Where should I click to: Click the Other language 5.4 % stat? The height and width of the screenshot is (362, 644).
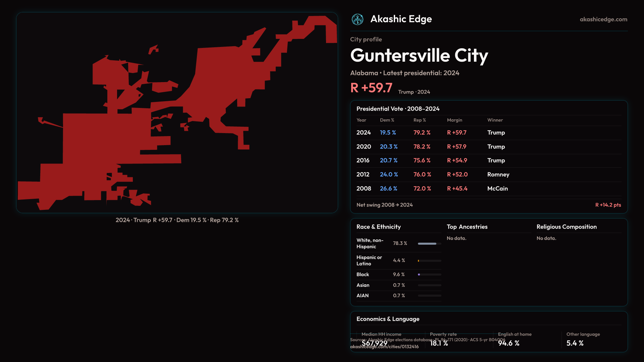575,343
